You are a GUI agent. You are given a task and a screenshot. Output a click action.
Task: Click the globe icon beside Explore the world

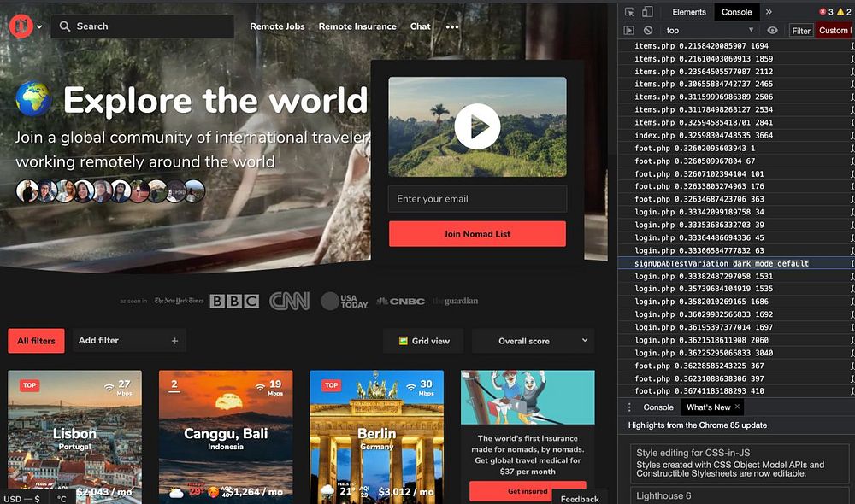[34, 98]
